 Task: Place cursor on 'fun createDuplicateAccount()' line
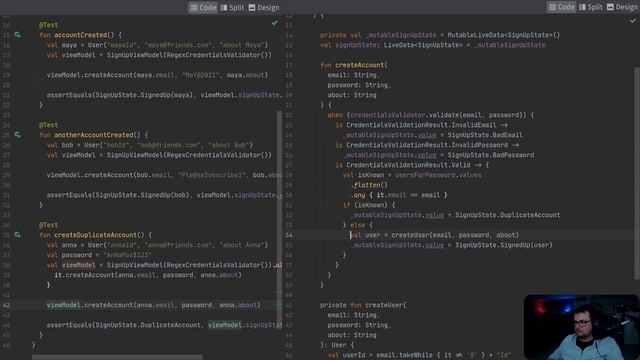(96, 235)
